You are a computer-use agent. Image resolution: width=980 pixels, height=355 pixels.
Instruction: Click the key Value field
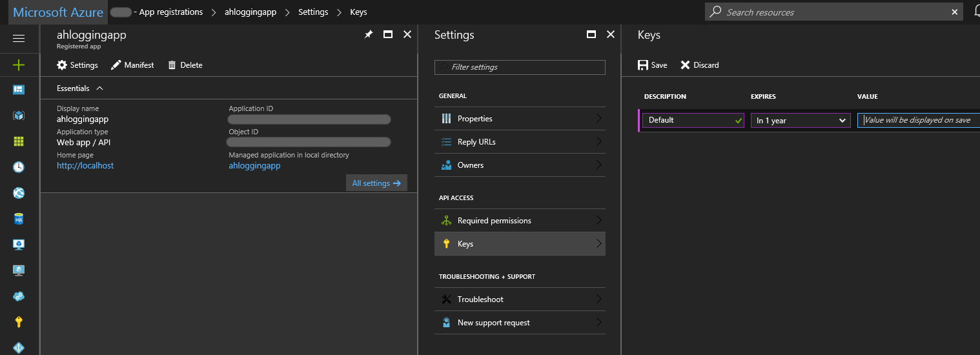tap(919, 120)
